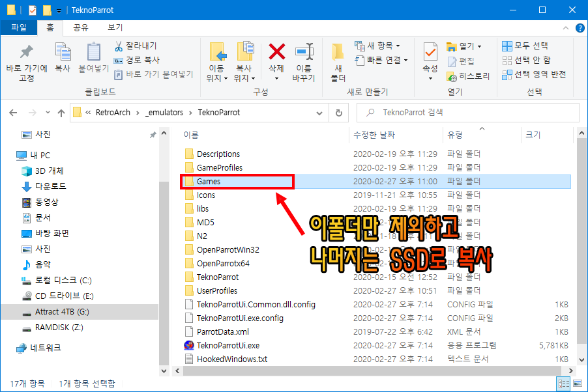Go up one folder level arrow

point(61,113)
